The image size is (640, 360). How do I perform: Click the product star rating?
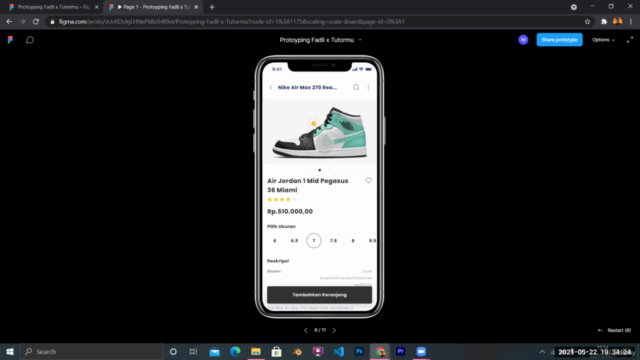(x=282, y=200)
